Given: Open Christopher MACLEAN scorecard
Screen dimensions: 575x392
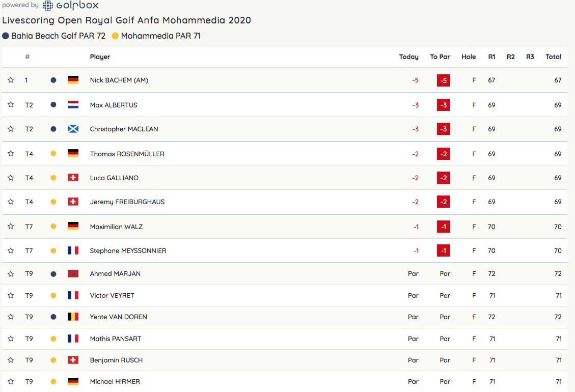Looking at the screenshot, I should tap(124, 129).
